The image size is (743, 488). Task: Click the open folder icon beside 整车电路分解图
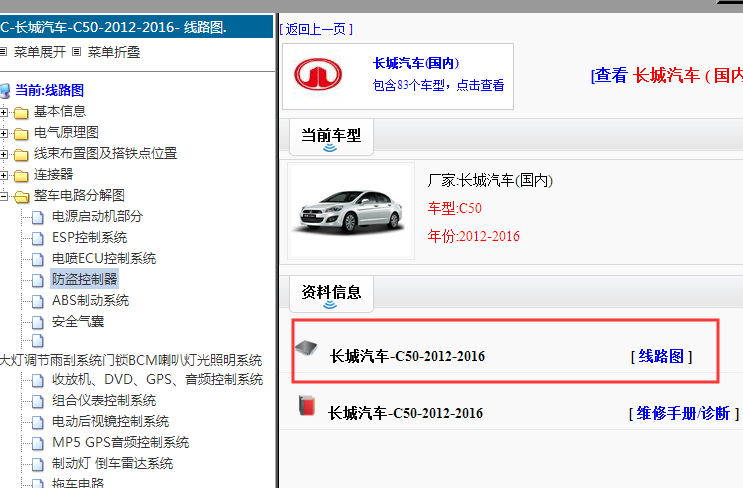[21, 196]
